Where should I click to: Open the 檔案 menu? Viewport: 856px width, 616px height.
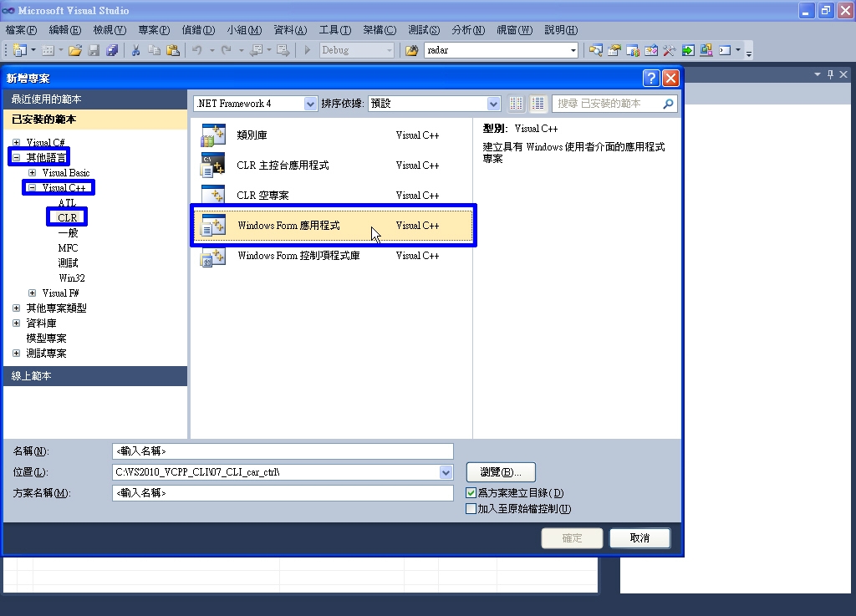tap(20, 29)
